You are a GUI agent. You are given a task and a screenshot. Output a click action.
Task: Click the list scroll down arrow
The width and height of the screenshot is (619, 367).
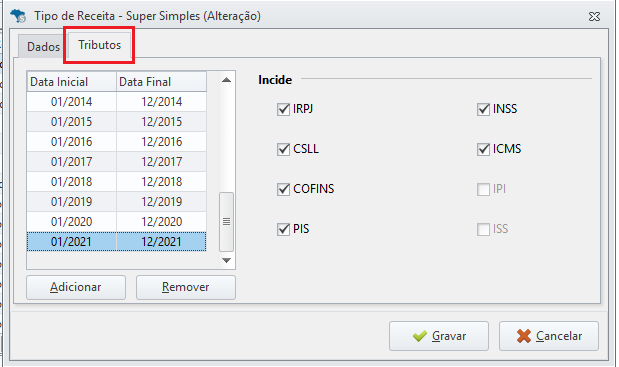tap(226, 260)
